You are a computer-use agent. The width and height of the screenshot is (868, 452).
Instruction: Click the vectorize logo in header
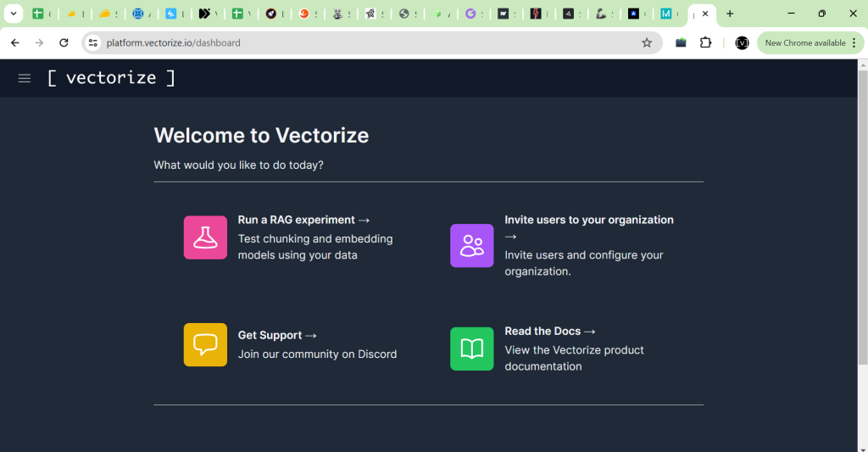pos(111,78)
